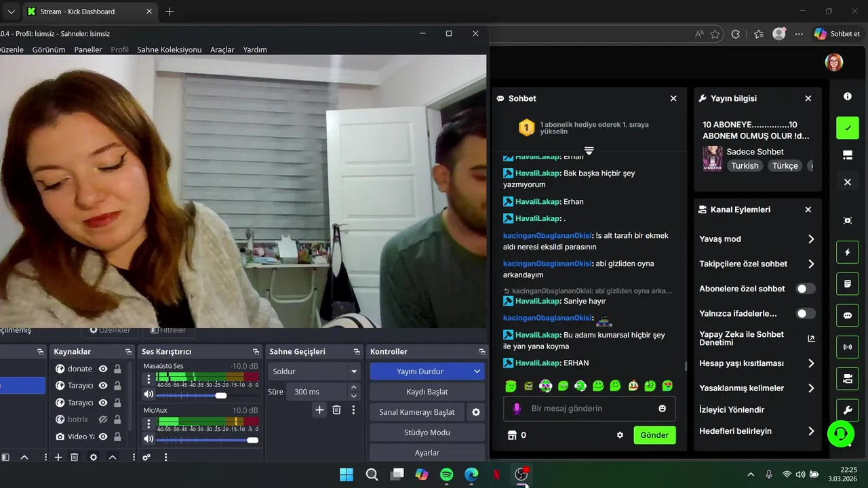Viewport: 868px width, 488px height.
Task: Click the Stüdyo Modu button
Action: pyautogui.click(x=427, y=432)
